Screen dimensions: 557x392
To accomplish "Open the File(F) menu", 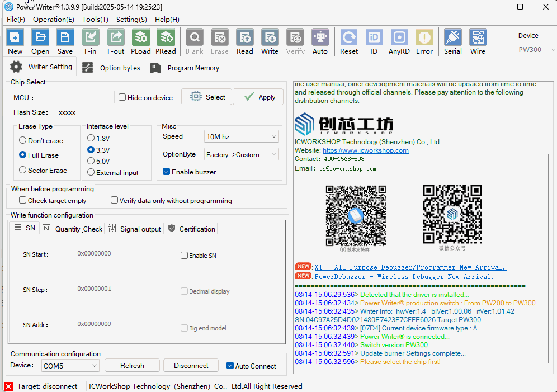I will coord(16,20).
